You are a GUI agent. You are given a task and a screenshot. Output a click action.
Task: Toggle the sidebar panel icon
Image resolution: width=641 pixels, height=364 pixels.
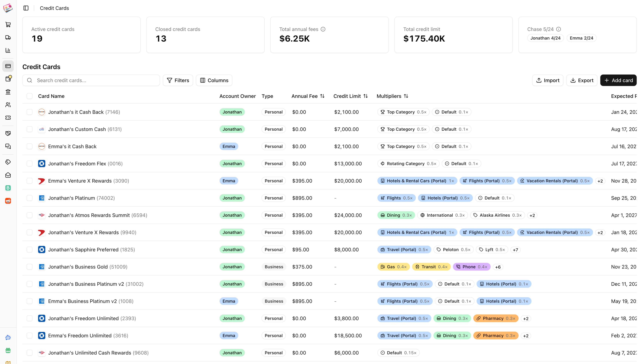[x=26, y=8]
